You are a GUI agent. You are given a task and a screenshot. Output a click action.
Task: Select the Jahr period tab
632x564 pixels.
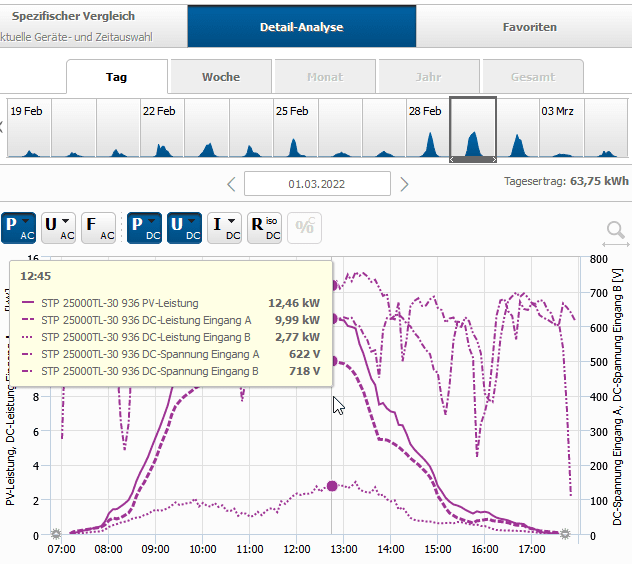429,77
